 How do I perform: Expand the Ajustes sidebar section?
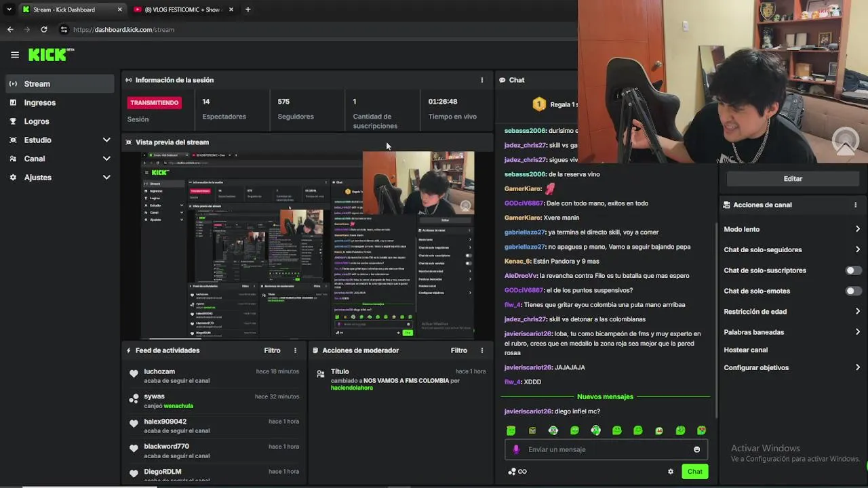point(60,178)
